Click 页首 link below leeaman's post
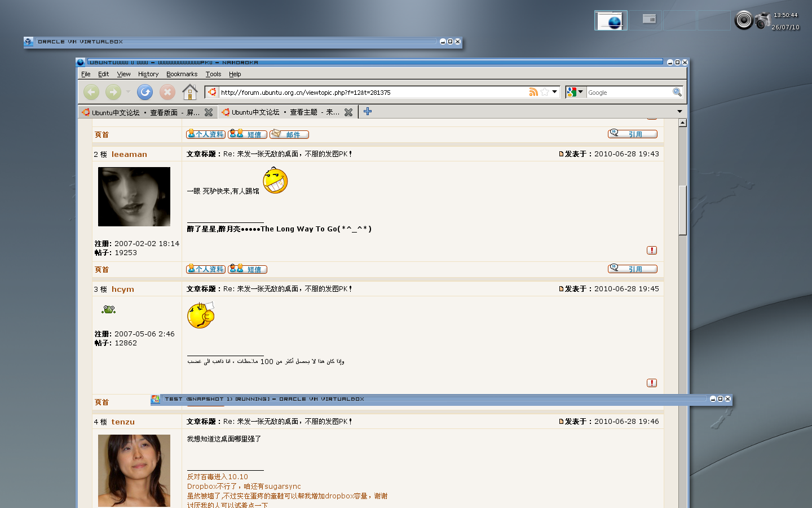The image size is (812, 508). (101, 269)
